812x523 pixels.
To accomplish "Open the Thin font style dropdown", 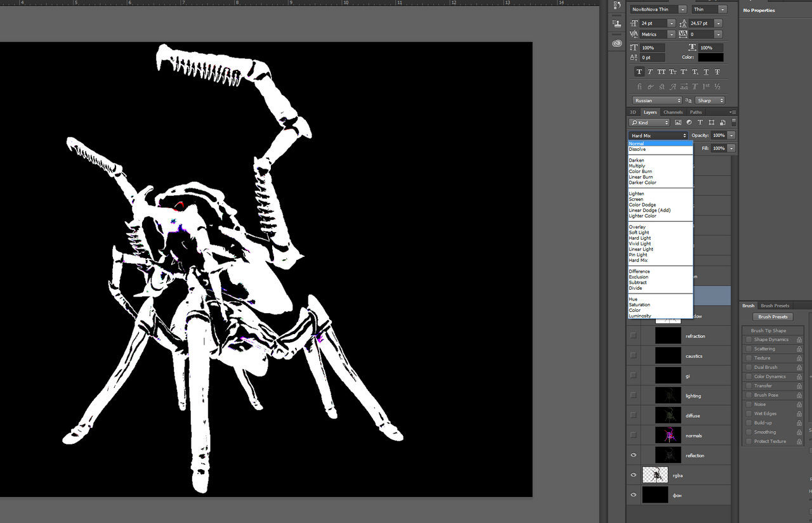I will click(723, 10).
